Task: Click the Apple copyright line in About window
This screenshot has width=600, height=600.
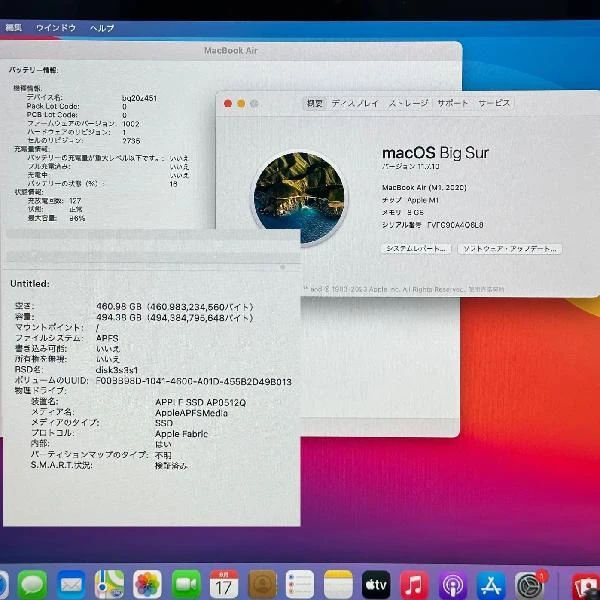Action: pos(404,289)
